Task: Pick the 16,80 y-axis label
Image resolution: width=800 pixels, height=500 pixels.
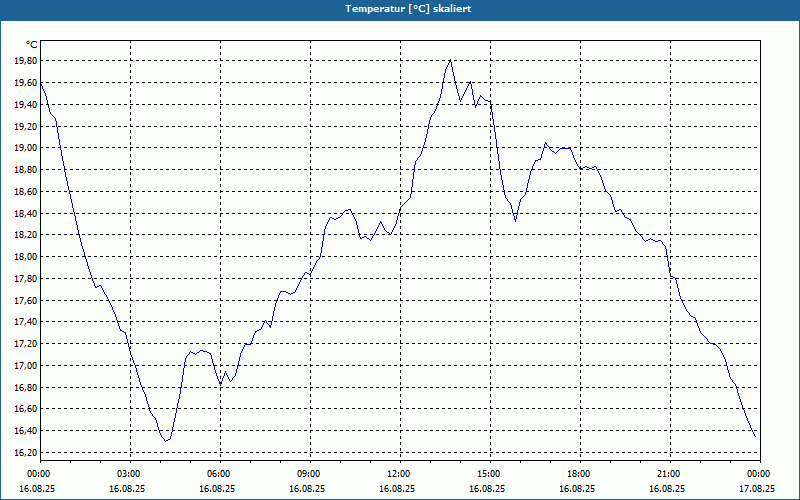Action: (x=27, y=387)
